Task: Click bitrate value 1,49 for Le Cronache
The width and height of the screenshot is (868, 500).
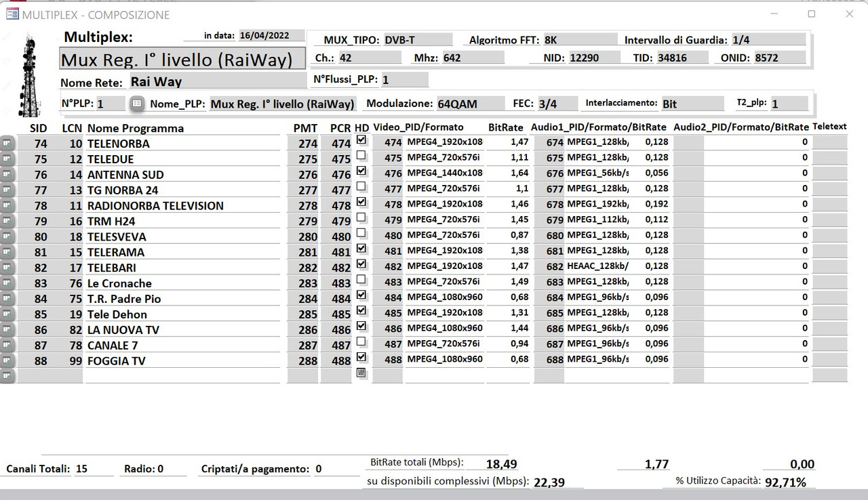Action: (x=509, y=282)
